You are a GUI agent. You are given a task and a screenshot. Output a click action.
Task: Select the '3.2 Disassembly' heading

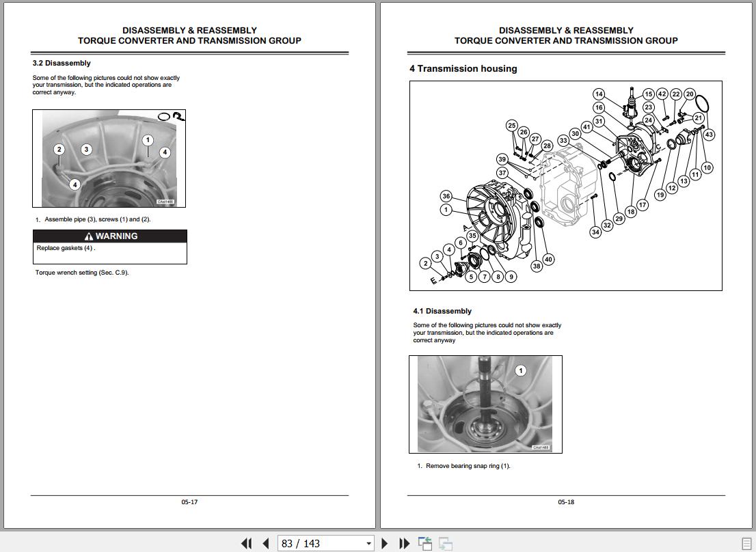click(62, 63)
